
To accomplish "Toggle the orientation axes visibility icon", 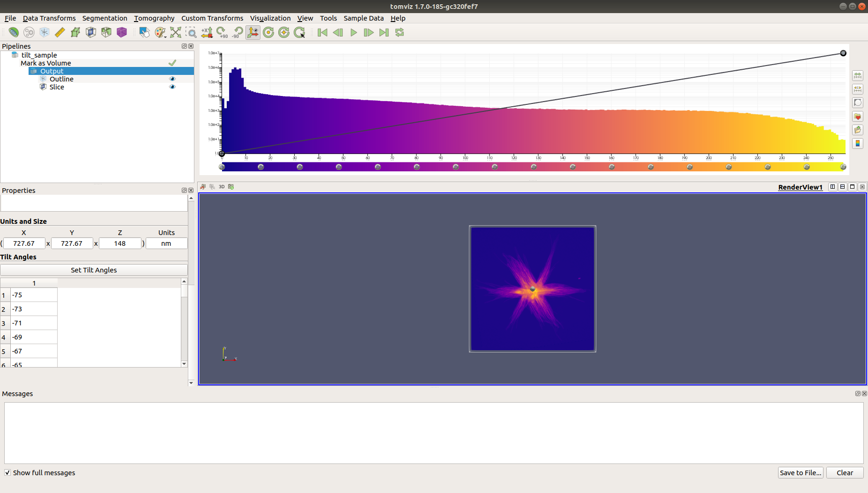I will click(x=253, y=32).
